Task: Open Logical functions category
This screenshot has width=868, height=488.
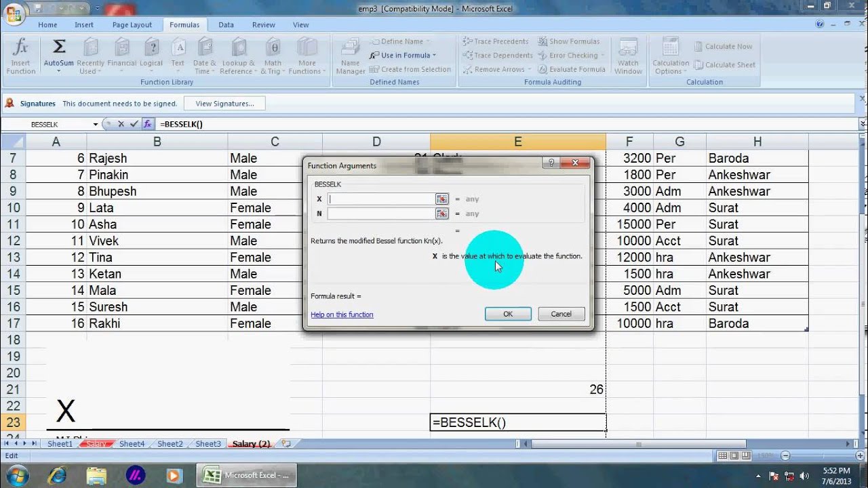Action: tap(151, 56)
